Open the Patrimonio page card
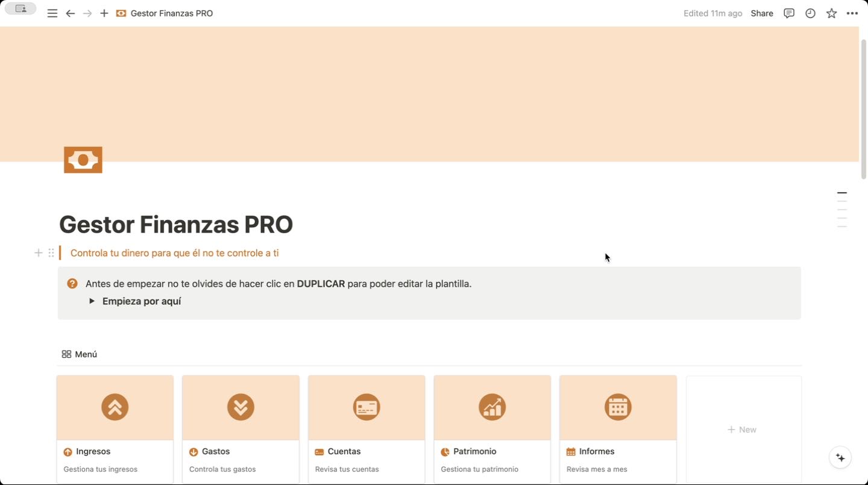 click(x=492, y=429)
